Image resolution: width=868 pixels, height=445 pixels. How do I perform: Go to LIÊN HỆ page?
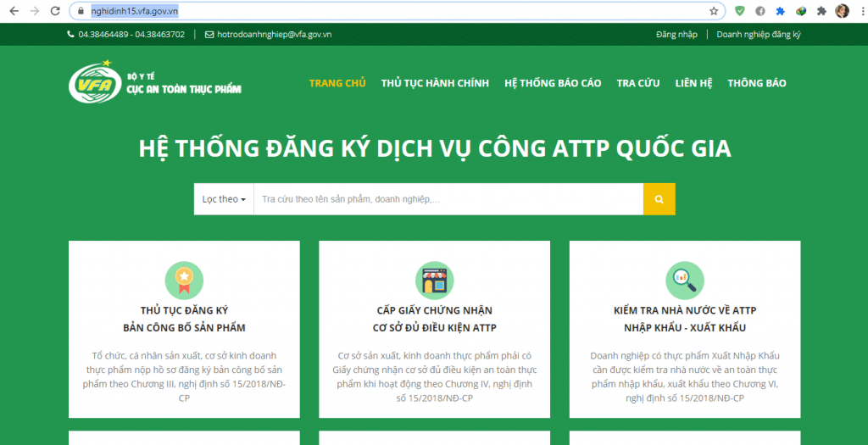pyautogui.click(x=693, y=83)
